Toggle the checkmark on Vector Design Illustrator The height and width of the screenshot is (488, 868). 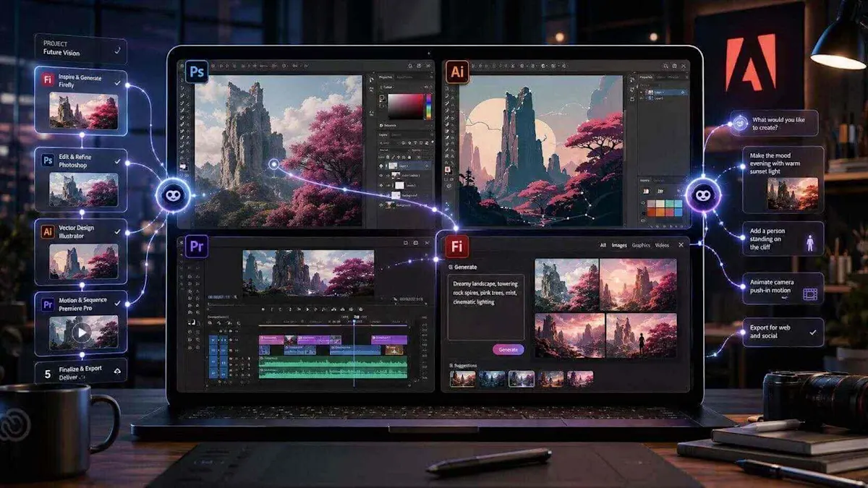click(117, 231)
